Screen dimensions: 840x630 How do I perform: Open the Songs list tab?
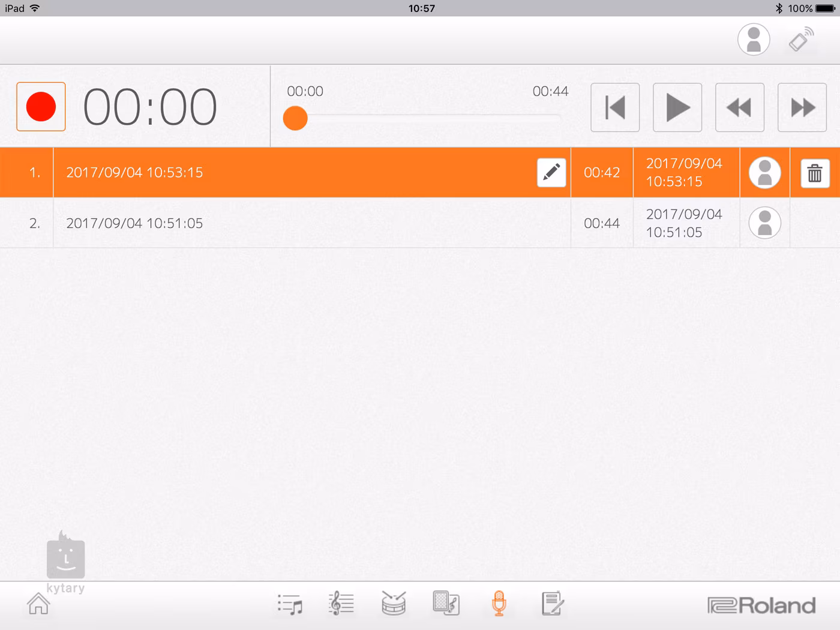[290, 604]
